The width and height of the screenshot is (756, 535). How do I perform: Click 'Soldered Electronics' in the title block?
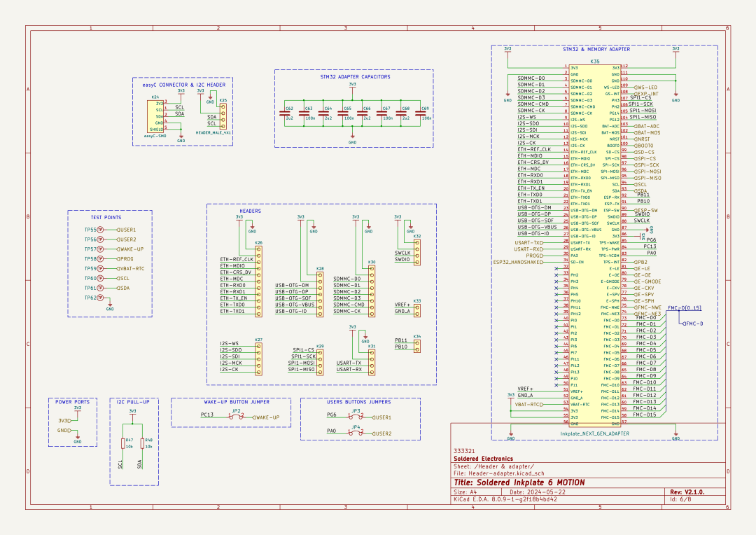(483, 459)
